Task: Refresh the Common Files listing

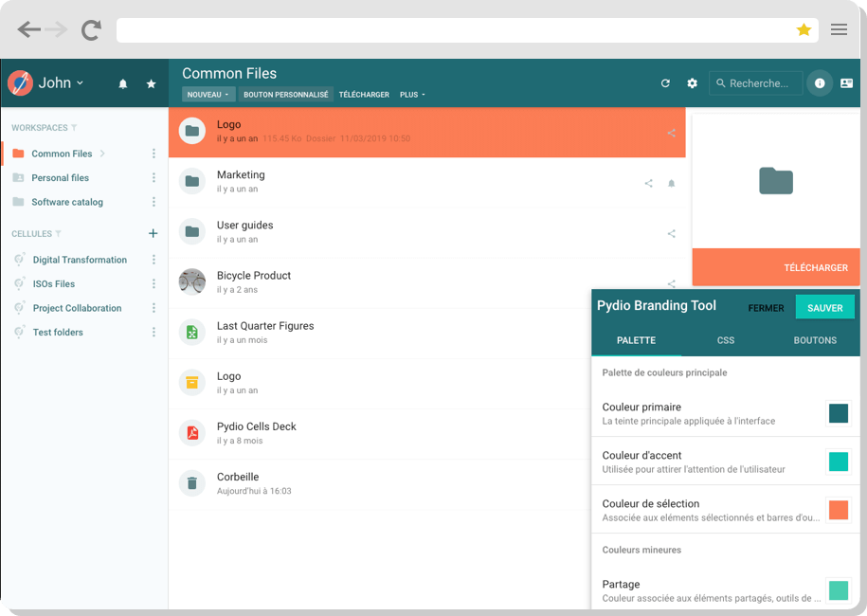Action: [x=665, y=83]
